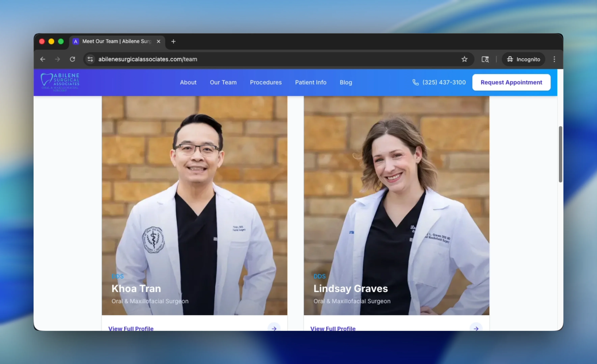The width and height of the screenshot is (597, 364).
Task: Click the Khoa Tran name heading
Action: coord(136,289)
